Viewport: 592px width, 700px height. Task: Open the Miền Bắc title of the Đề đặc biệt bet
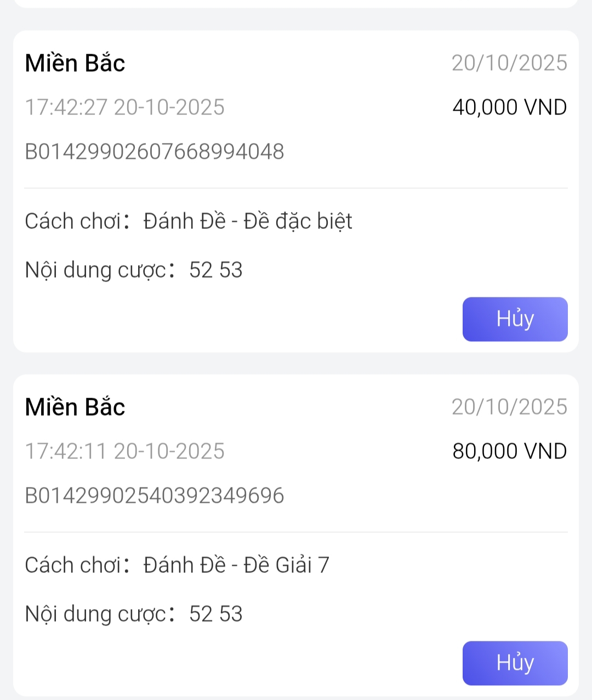75,63
